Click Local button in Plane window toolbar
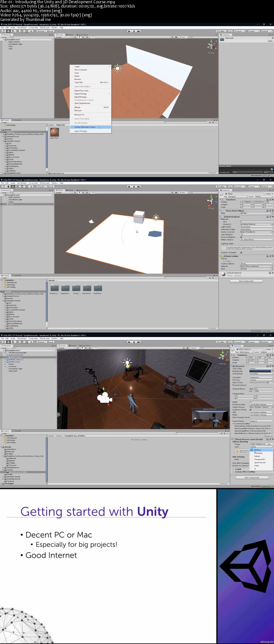Viewport: 274px width, 644px height. (50, 187)
